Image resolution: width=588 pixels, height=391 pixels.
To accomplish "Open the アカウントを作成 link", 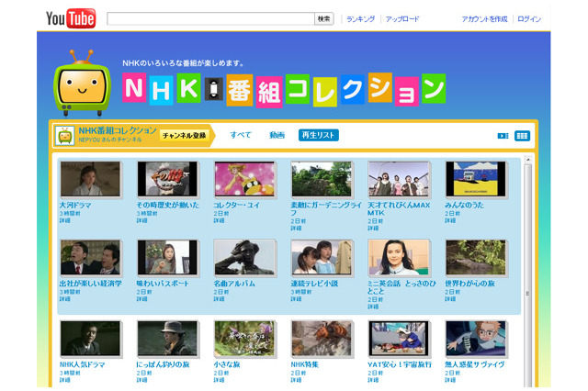I will coord(484,18).
